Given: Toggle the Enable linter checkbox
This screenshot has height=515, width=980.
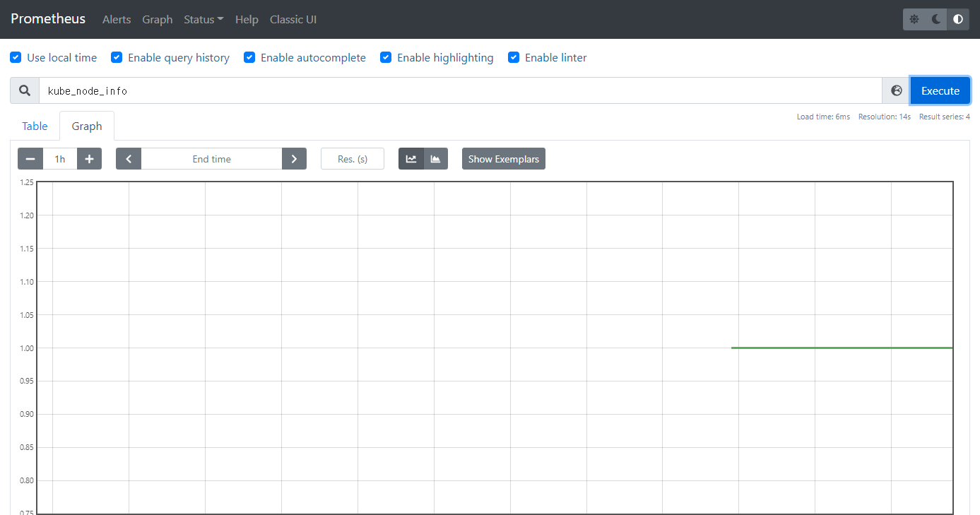Looking at the screenshot, I should click(514, 57).
